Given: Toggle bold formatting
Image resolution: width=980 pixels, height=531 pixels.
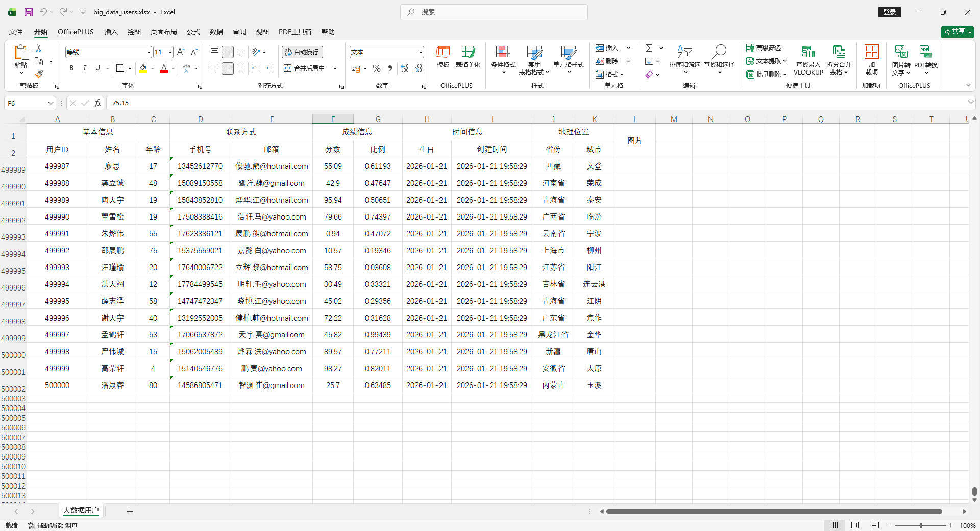Looking at the screenshot, I should [71, 68].
